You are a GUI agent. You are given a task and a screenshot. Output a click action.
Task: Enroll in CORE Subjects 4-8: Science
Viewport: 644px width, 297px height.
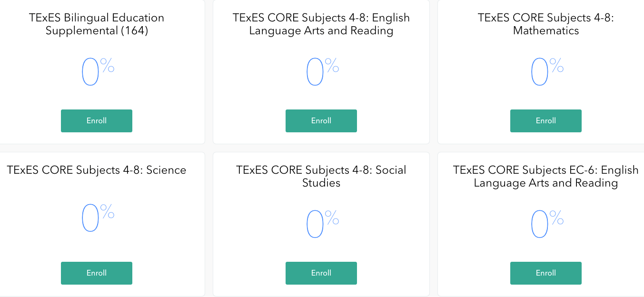pyautogui.click(x=96, y=273)
